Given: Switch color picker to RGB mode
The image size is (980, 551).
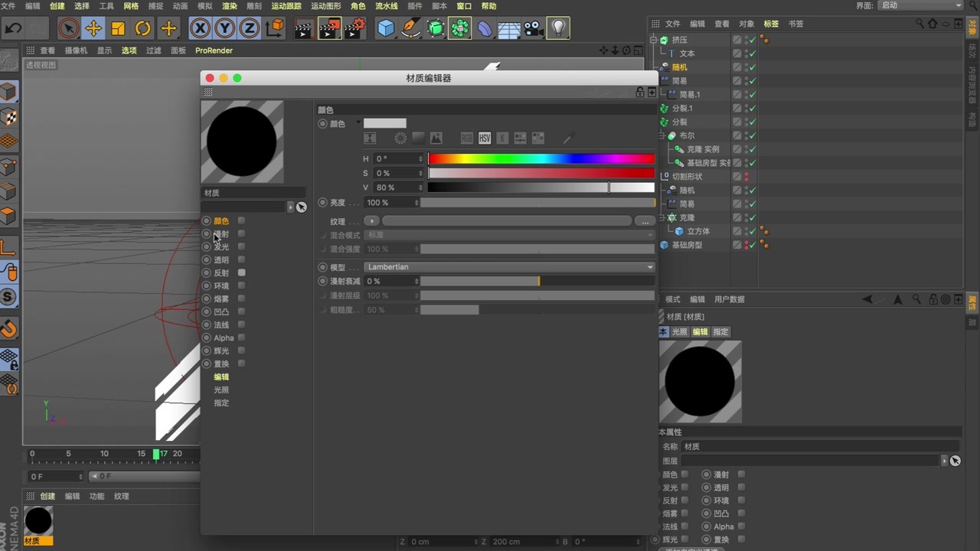Looking at the screenshot, I should (467, 139).
